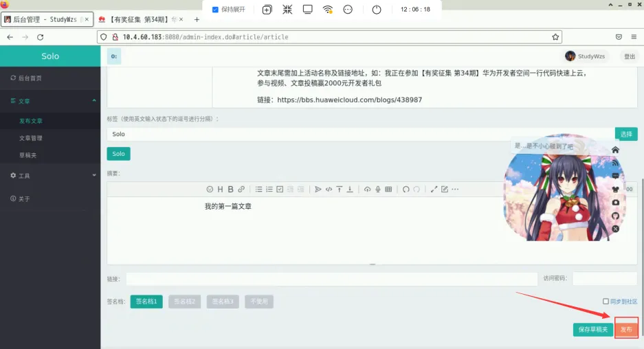644x349 pixels.
Task: Open the StudyWzs user profile
Action: [585, 56]
